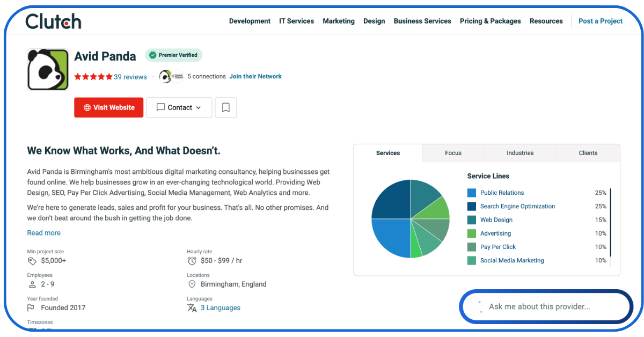This screenshot has width=644, height=337.
Task: Click the employees person icon beside 2 - 9
Action: (32, 284)
